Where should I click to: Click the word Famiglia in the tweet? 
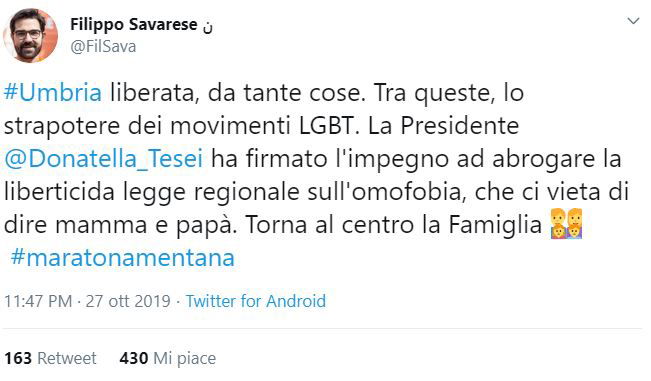click(x=495, y=225)
